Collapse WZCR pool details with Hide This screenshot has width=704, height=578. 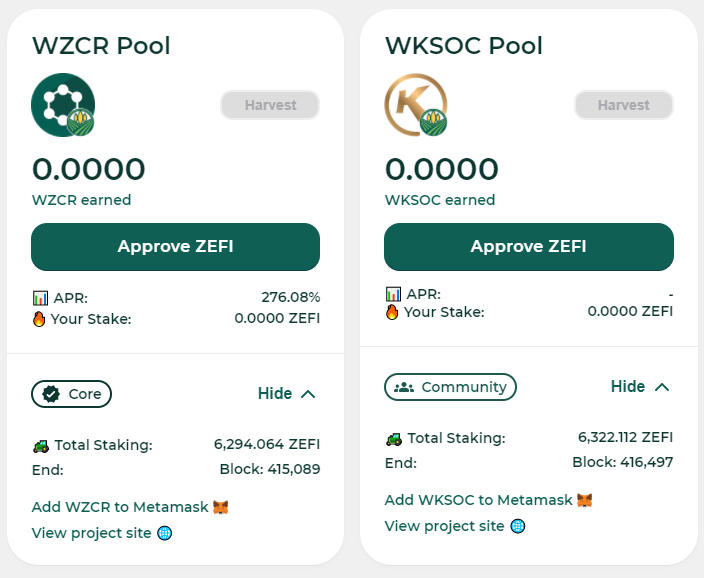[x=286, y=394]
